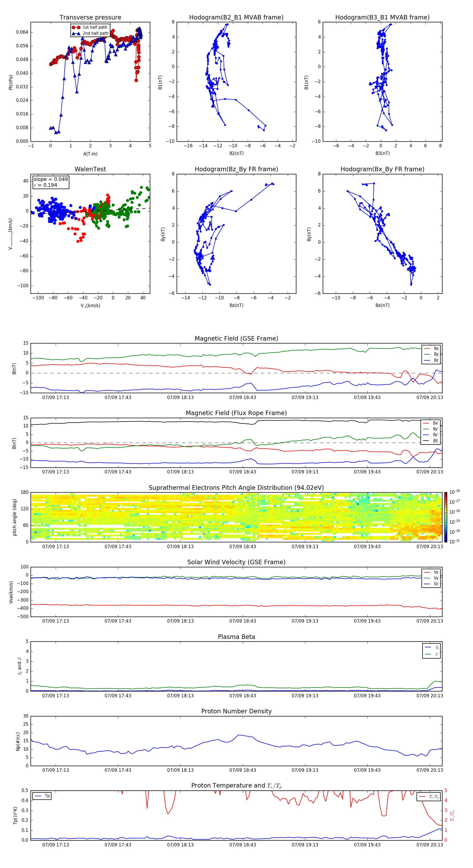Click the "Hodogram(B2_B1 MVAB frame)" title

tap(236, 18)
